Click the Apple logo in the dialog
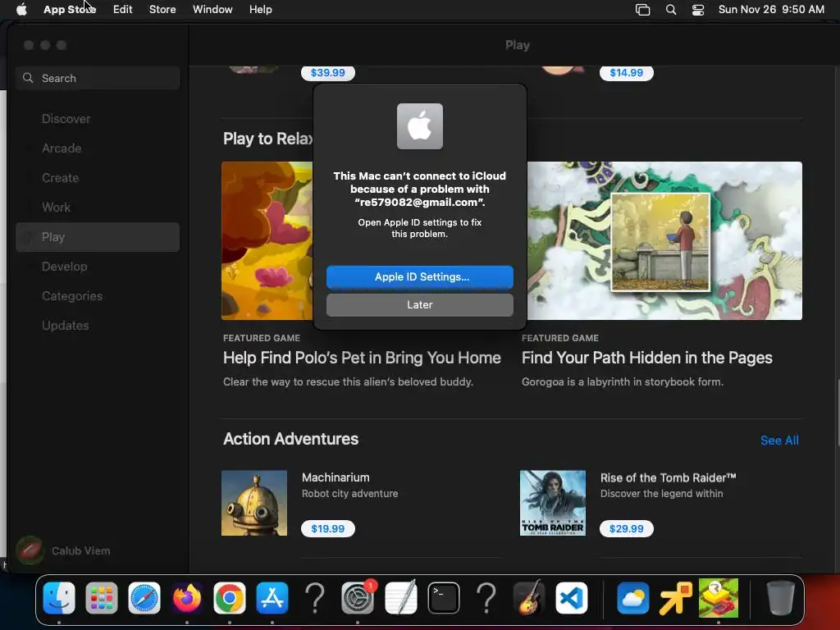 420,126
